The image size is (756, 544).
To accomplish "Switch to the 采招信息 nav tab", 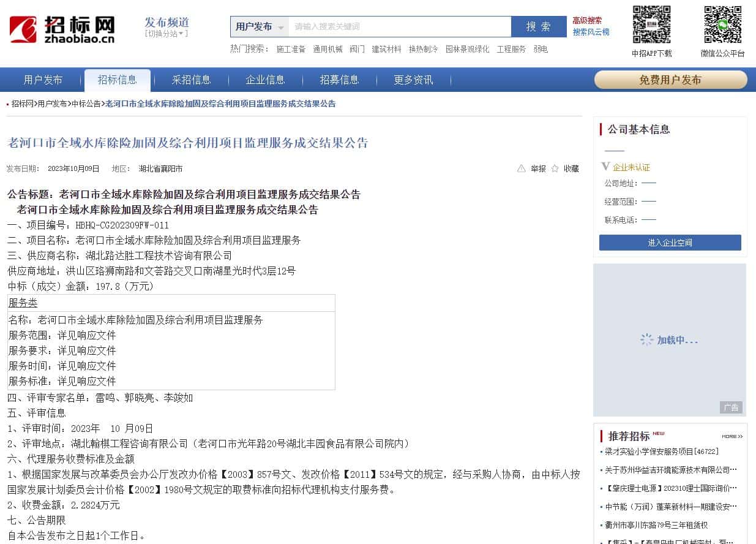I will point(191,80).
